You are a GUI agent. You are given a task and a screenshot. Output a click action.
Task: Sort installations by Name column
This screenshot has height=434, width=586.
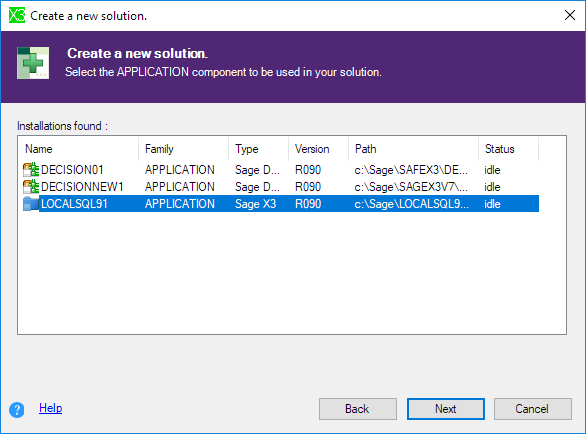pos(78,149)
